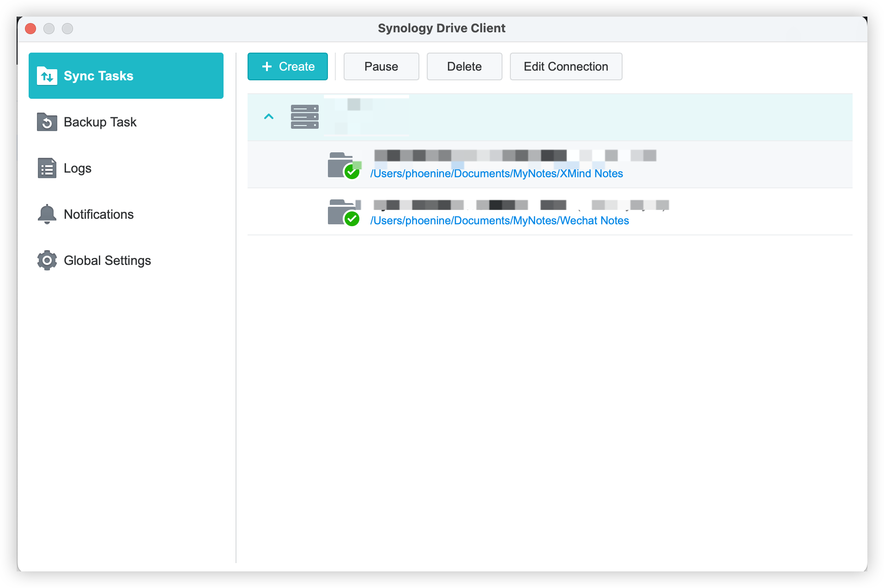Open the Logs section
This screenshot has width=884, height=588.
tap(78, 168)
